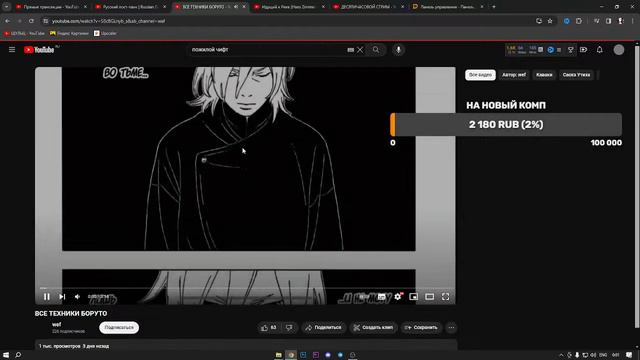Select the Кавази filter chip
This screenshot has width=640, height=360.
click(544, 75)
